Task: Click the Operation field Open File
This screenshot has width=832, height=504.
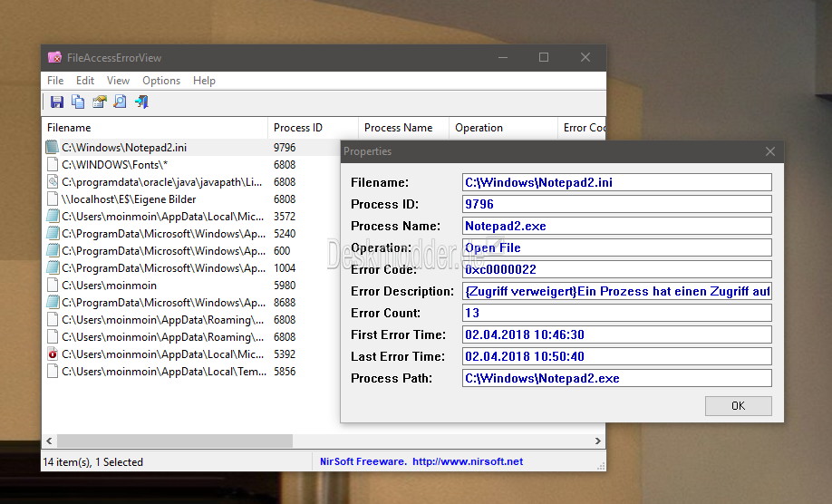Action: [616, 247]
